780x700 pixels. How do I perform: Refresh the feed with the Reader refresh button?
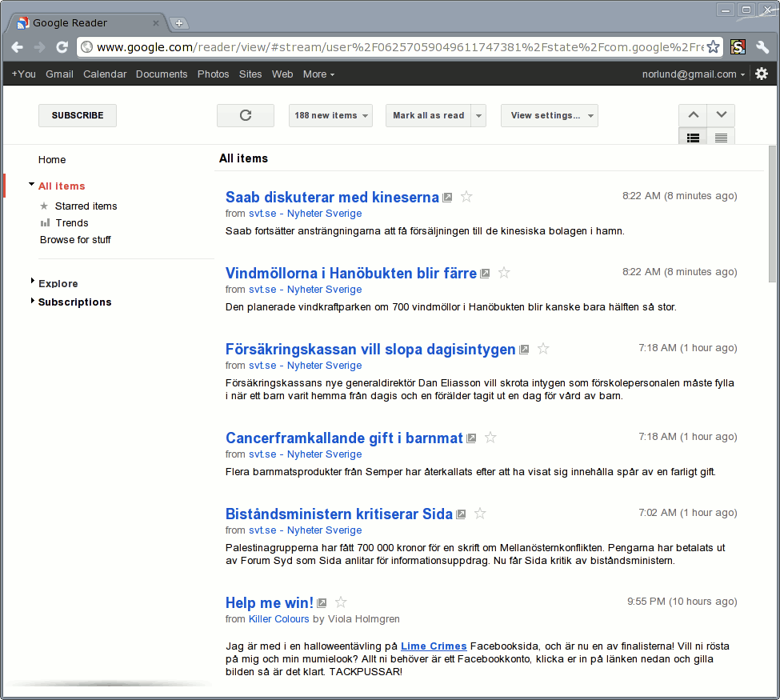(x=246, y=115)
